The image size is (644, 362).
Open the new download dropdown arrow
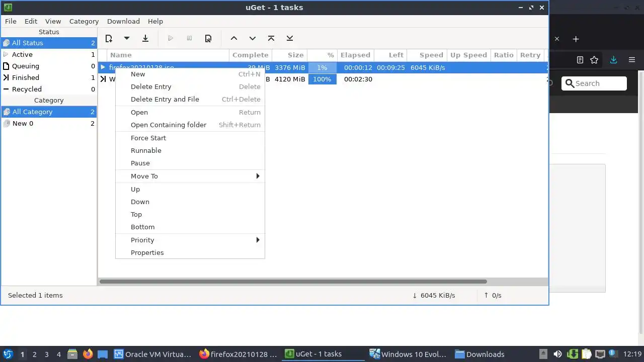(127, 38)
